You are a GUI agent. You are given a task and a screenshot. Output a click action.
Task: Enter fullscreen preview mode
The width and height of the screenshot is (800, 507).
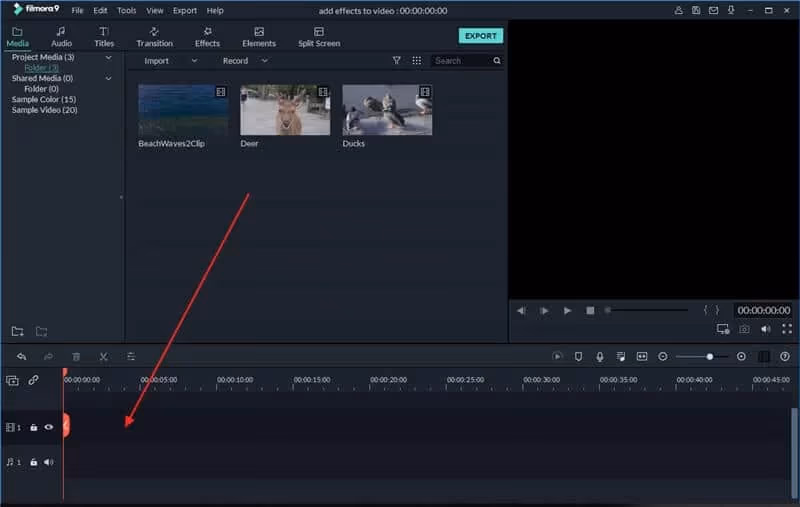[787, 329]
